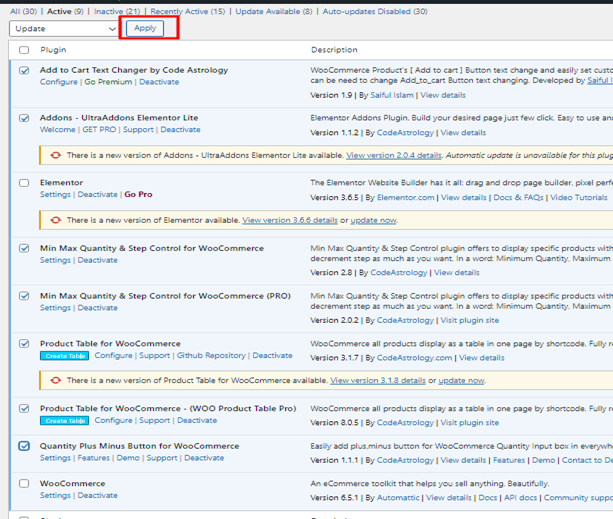The height and width of the screenshot is (519, 613).
Task: Uncheck Min Max Quantity (PRO) plugin checkbox
Action: tap(24, 296)
